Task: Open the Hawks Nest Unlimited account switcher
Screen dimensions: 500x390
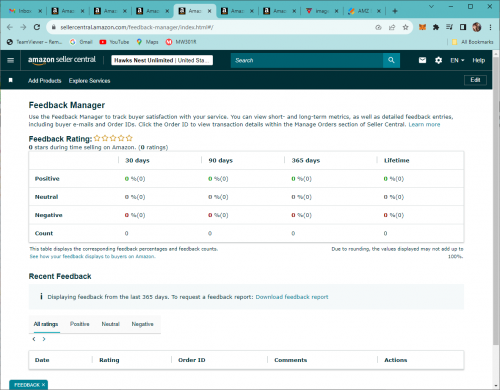Action: coord(162,60)
